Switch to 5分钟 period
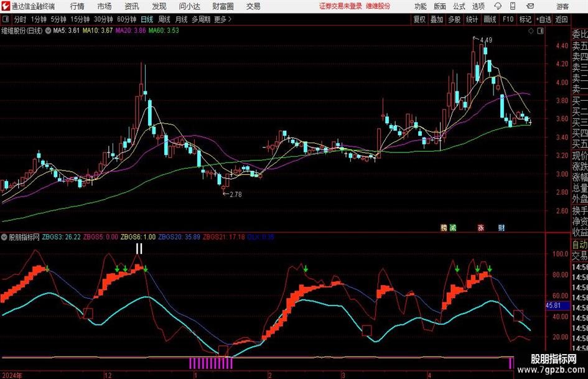 point(58,19)
